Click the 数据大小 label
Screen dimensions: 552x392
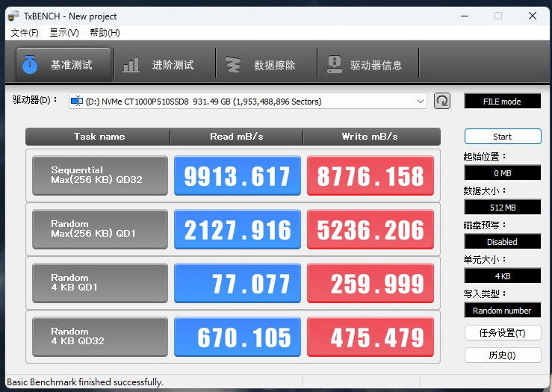pyautogui.click(x=485, y=190)
